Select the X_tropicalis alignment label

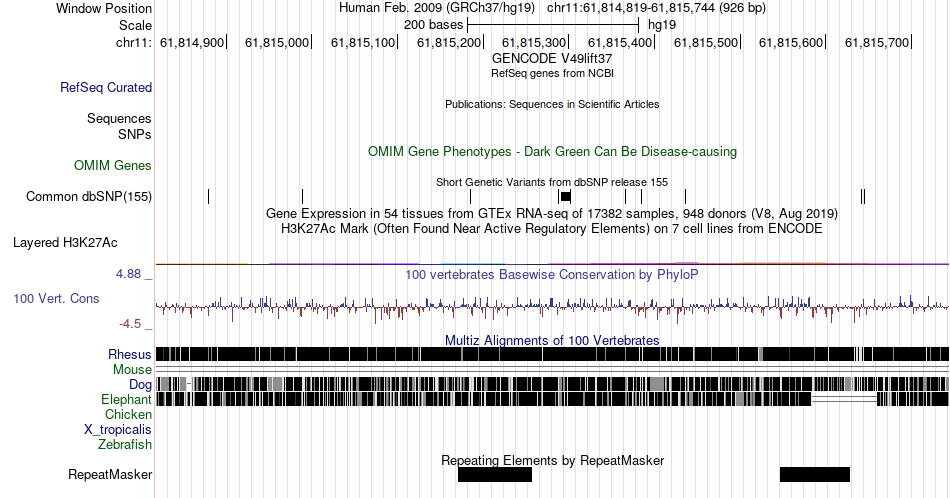coord(118,430)
